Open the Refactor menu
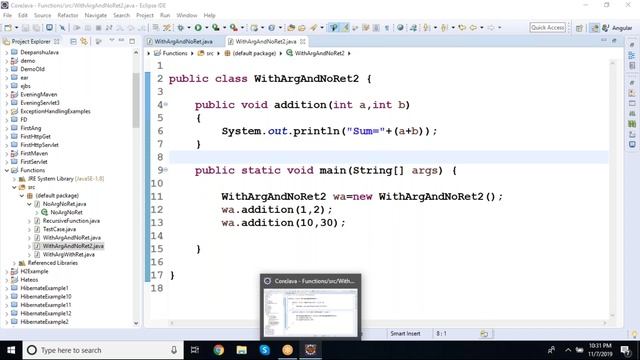This screenshot has width=640, height=360. coord(68,15)
